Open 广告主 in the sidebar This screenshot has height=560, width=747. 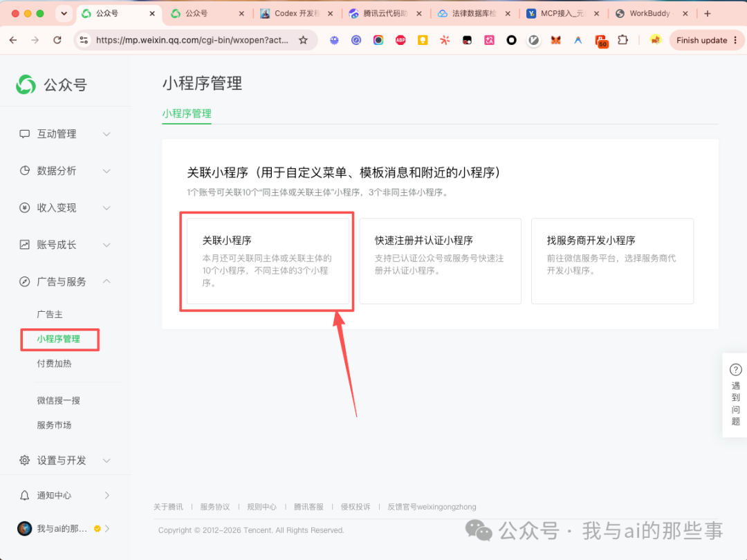click(x=50, y=315)
